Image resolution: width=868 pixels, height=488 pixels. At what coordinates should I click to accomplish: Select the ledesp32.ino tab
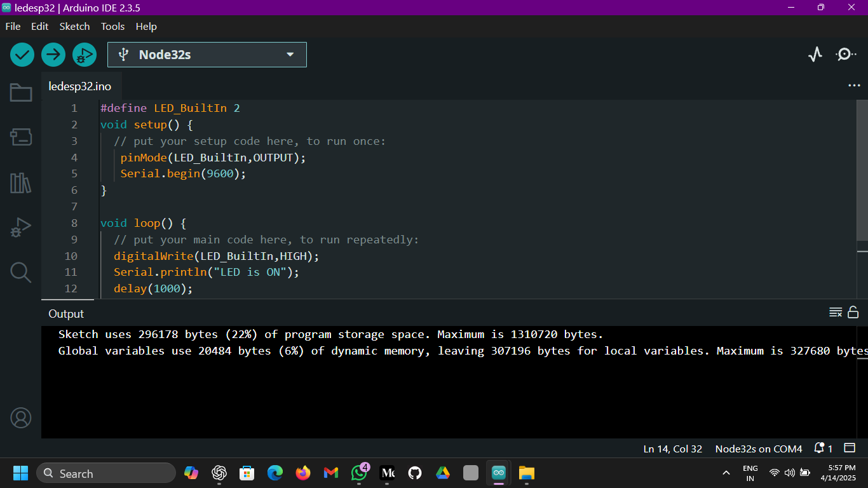(x=80, y=86)
